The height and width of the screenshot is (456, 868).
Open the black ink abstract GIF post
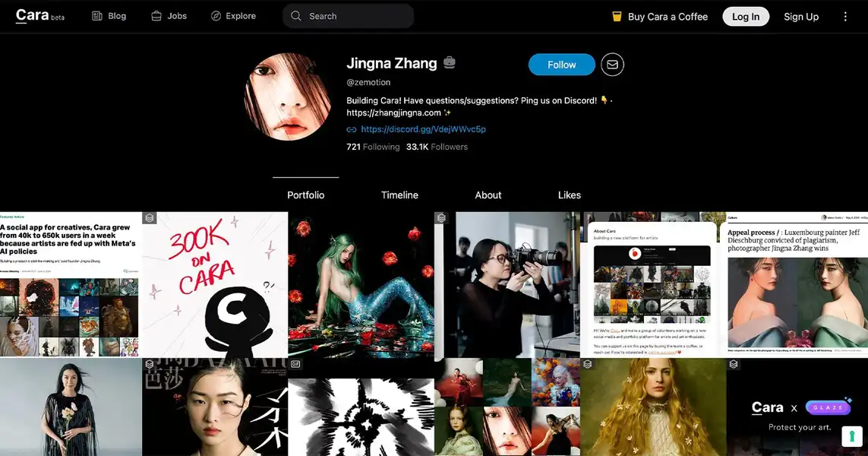pyautogui.click(x=361, y=407)
